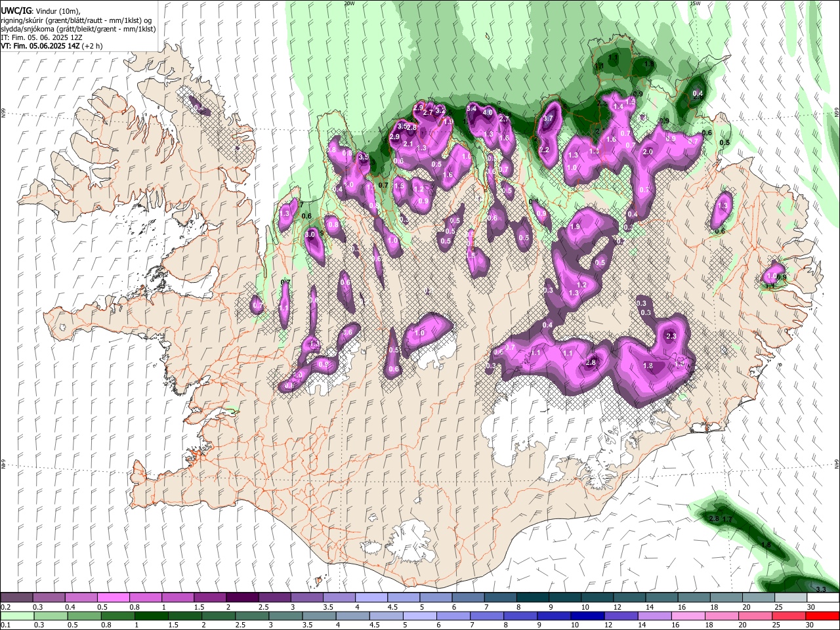This screenshot has height=630, width=840.
Task: Click the '20W' longitude label
Action: [349, 3]
